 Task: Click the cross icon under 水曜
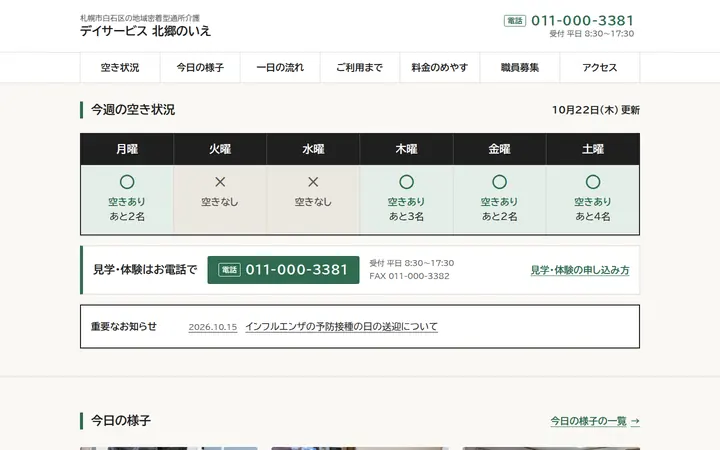pos(313,182)
